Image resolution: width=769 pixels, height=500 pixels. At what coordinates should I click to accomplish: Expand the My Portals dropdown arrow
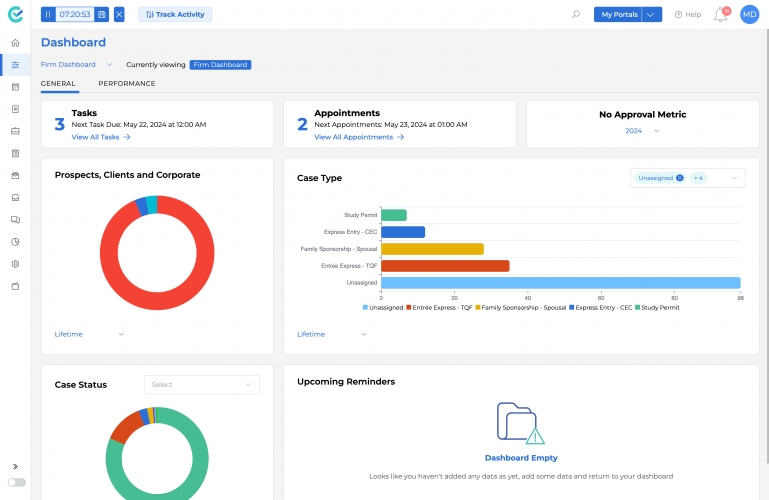pos(651,14)
